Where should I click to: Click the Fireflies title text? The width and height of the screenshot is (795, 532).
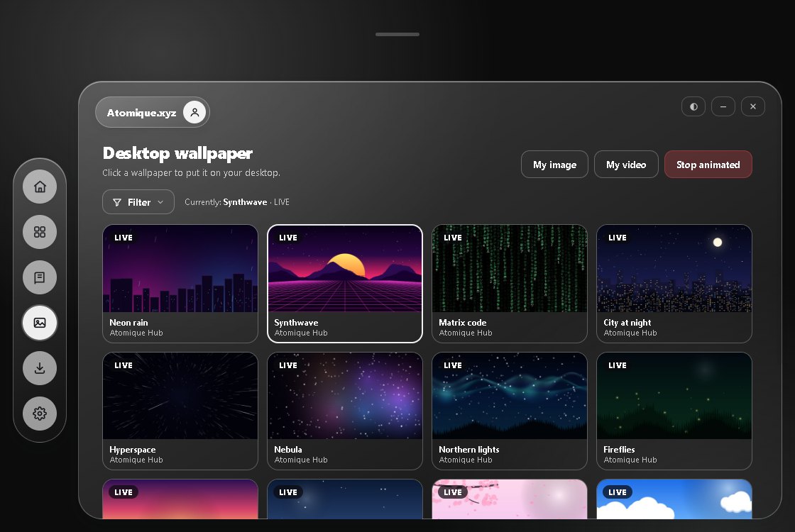click(x=619, y=450)
